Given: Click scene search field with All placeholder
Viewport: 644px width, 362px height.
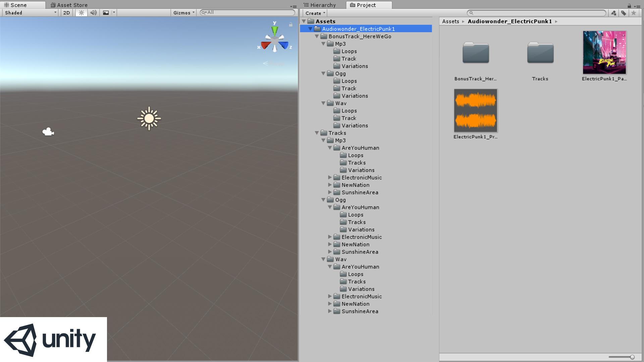Looking at the screenshot, I should click(x=248, y=12).
